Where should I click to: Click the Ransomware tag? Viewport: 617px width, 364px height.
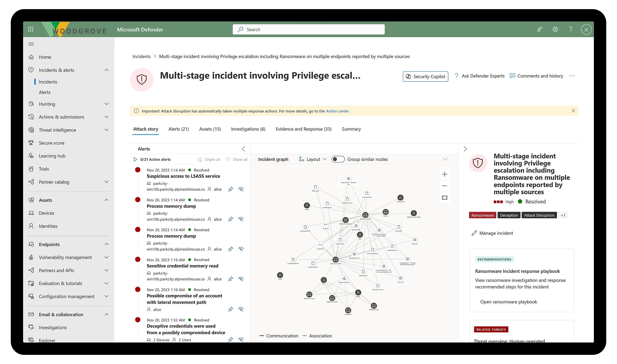click(483, 215)
